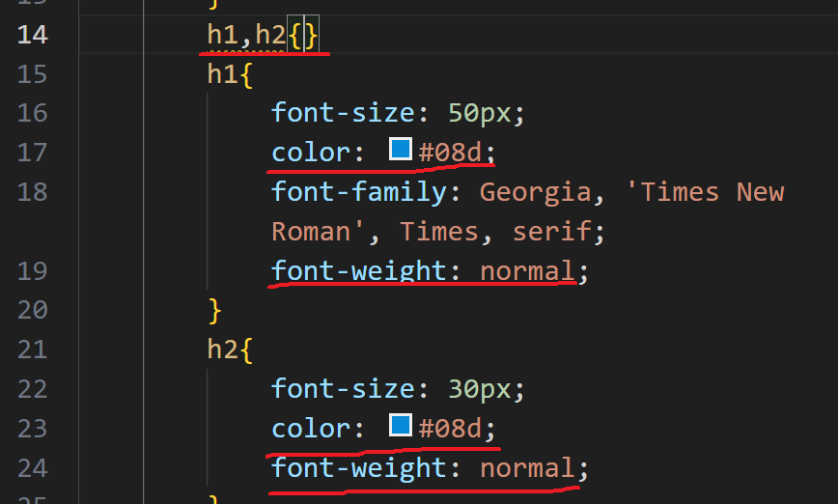Click 'serif' in the font-family list

pos(552,232)
